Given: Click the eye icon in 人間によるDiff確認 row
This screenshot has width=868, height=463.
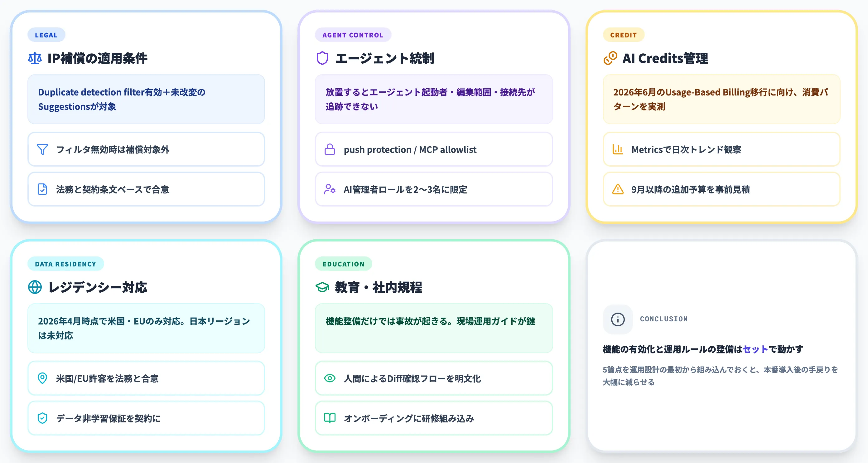Looking at the screenshot, I should tap(330, 378).
